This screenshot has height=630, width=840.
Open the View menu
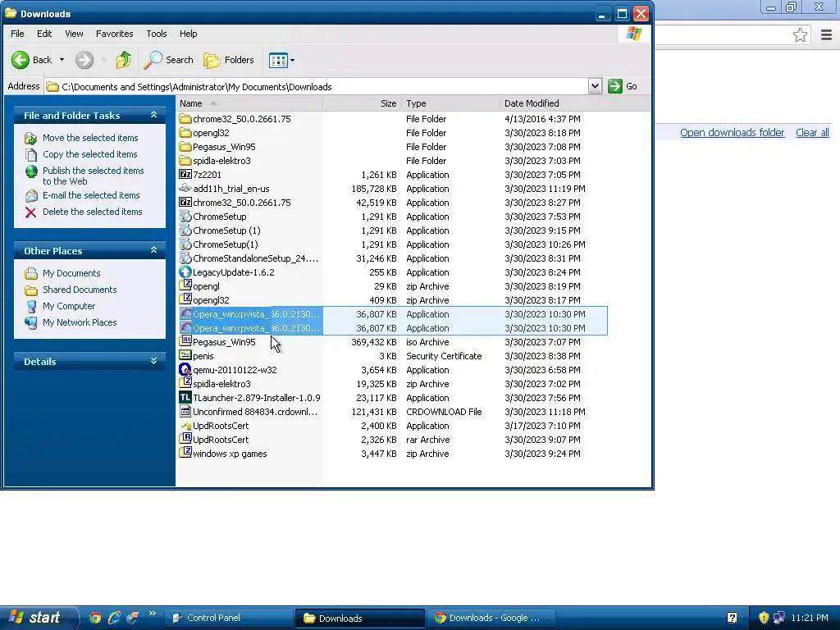pos(74,34)
